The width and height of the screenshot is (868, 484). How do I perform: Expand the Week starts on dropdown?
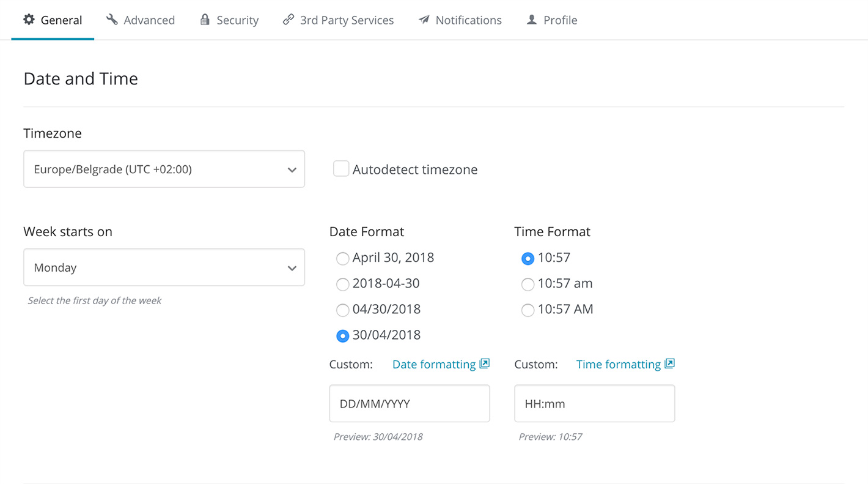[x=164, y=267]
